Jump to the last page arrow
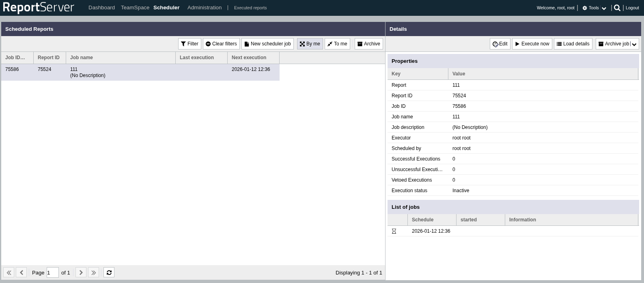The image size is (644, 283). [93, 272]
